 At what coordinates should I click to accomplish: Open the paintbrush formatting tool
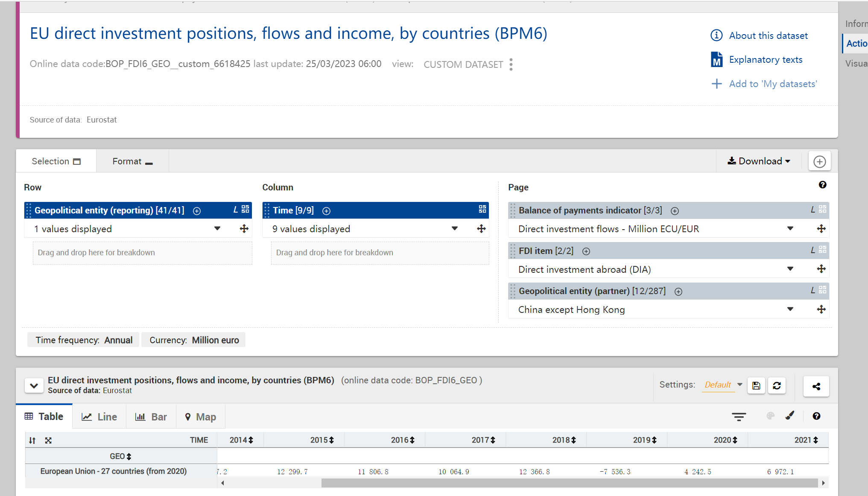790,416
